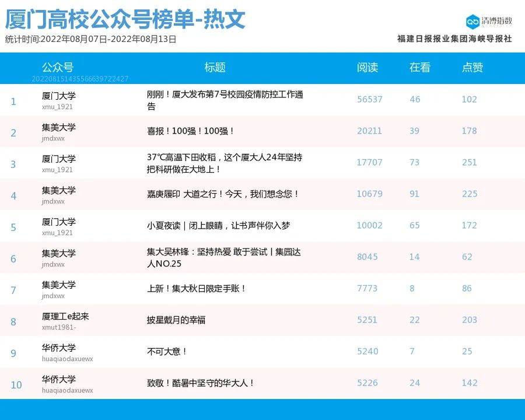The width and height of the screenshot is (525, 420).
Task: Click rank number 6
Action: 13,259
